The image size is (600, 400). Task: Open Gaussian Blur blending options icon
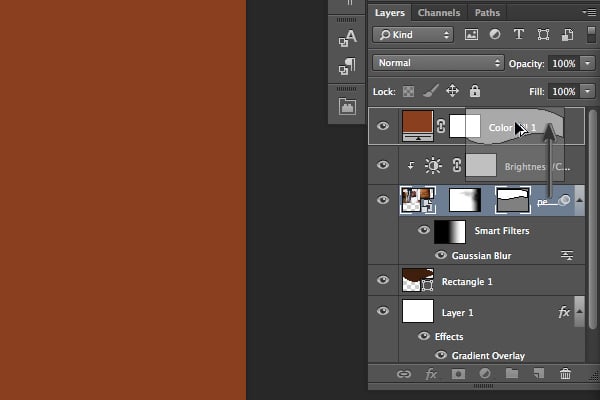pos(567,255)
